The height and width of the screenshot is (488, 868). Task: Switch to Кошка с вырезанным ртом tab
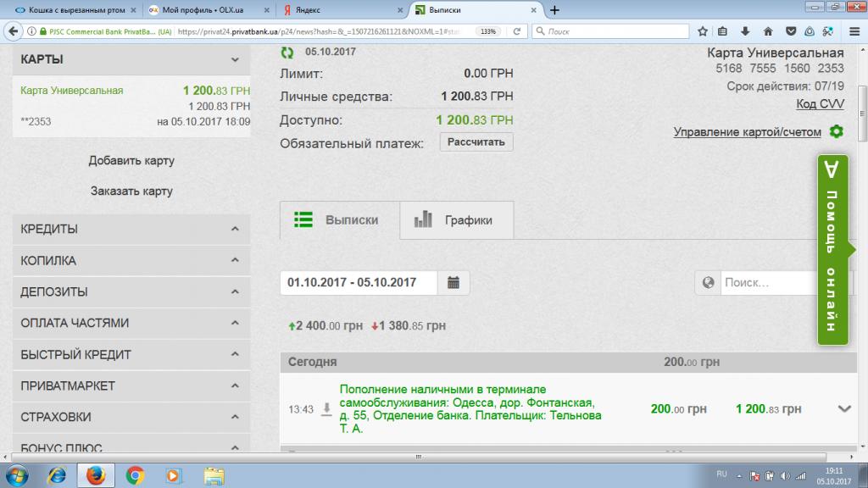pyautogui.click(x=75, y=10)
